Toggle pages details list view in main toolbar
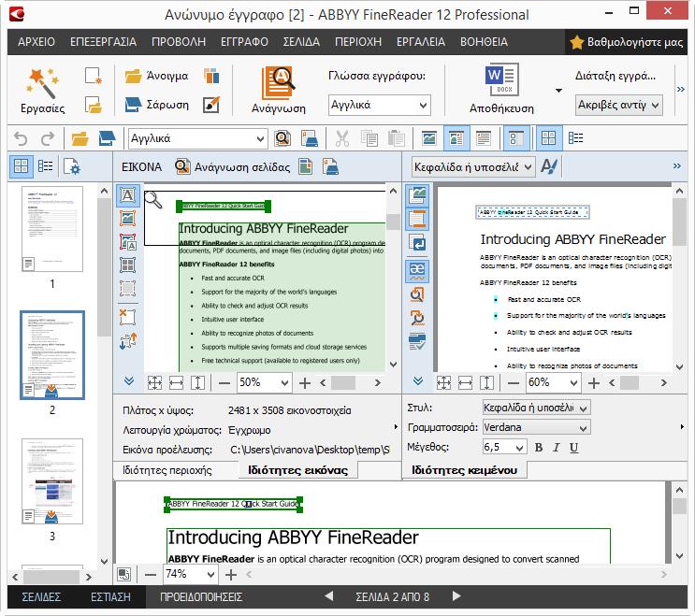695x616 pixels. [575, 138]
